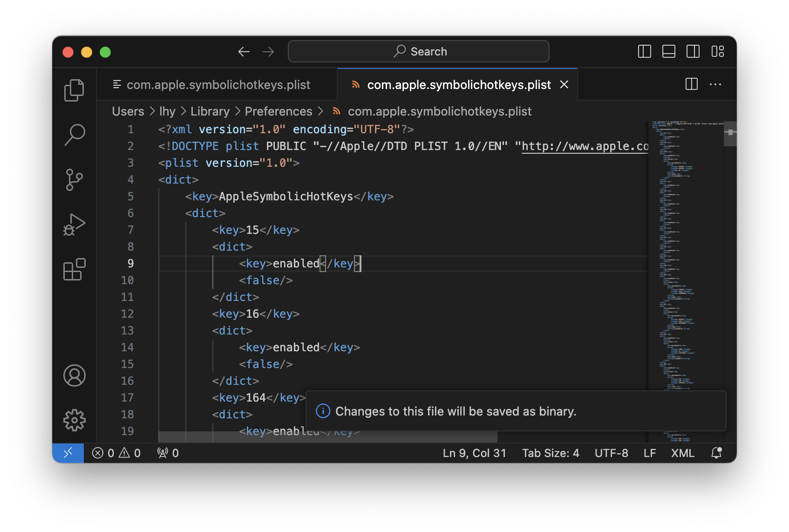Open the Run and Debug view
The width and height of the screenshot is (789, 532).
[74, 225]
